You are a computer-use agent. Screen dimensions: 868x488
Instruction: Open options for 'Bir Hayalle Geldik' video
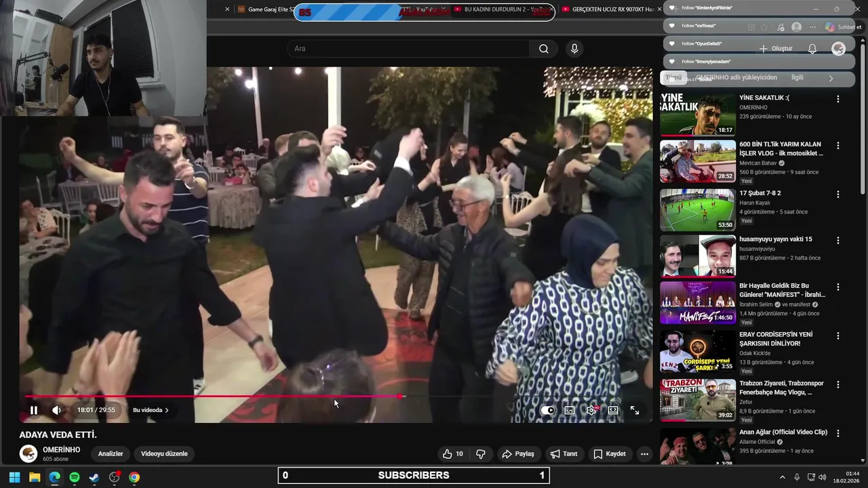click(838, 287)
